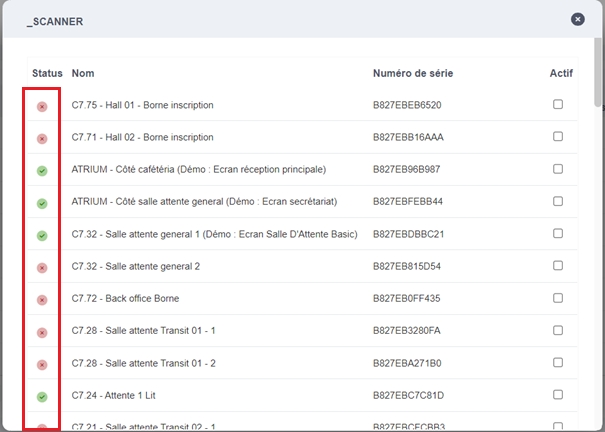Viewport: 605px width, 432px height.
Task: Close the _SCANNER dialog
Action: (x=578, y=19)
